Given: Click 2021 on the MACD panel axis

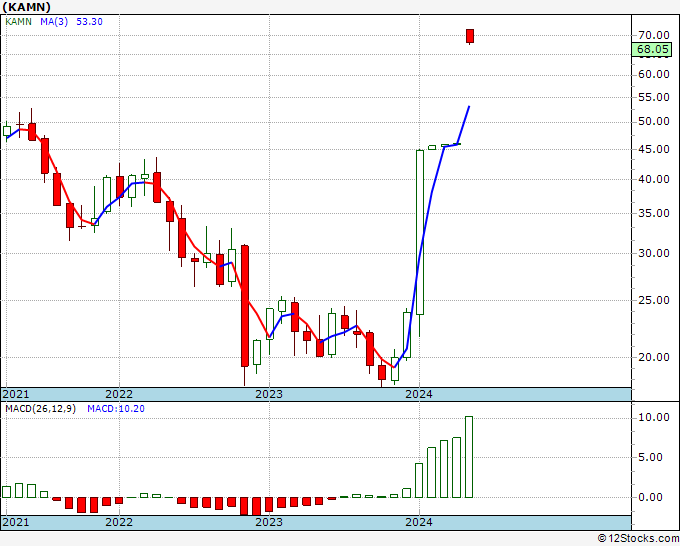Looking at the screenshot, I should (x=16, y=522).
